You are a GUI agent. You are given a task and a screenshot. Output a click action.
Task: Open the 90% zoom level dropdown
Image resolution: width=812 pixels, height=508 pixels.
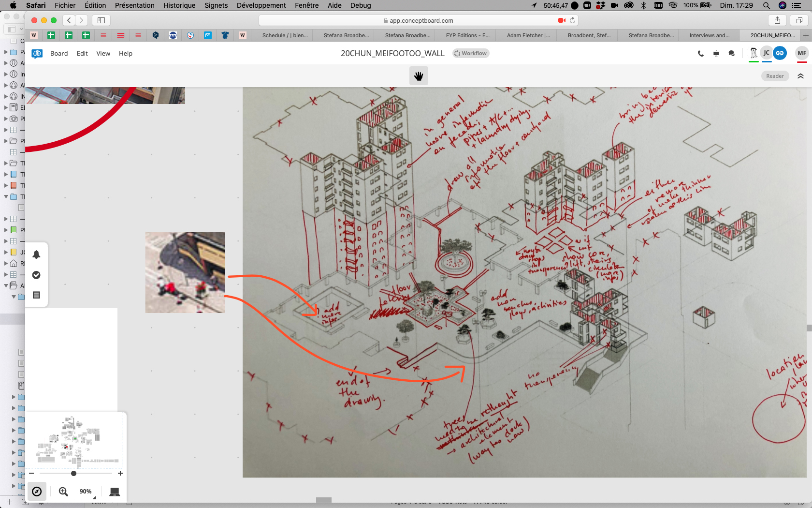tap(85, 492)
